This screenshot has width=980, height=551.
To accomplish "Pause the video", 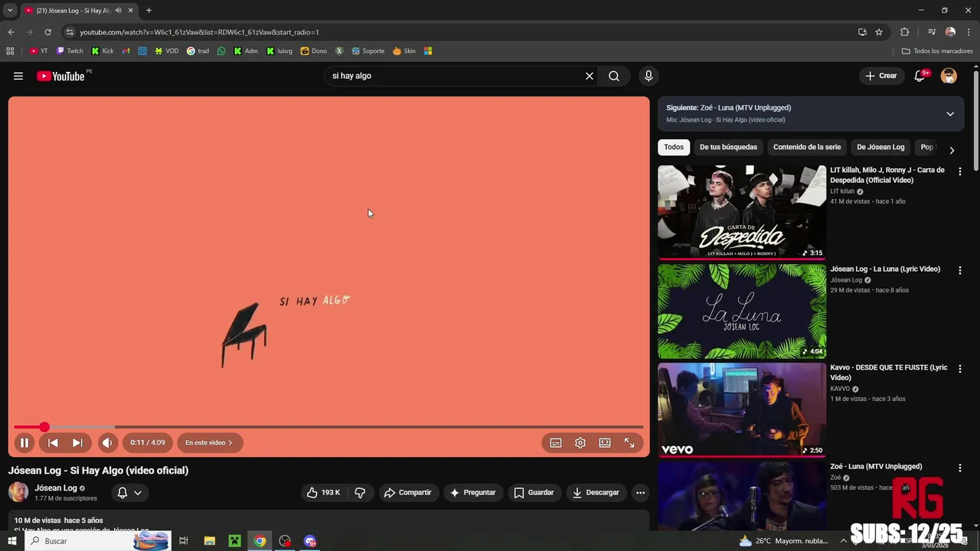I will [24, 442].
